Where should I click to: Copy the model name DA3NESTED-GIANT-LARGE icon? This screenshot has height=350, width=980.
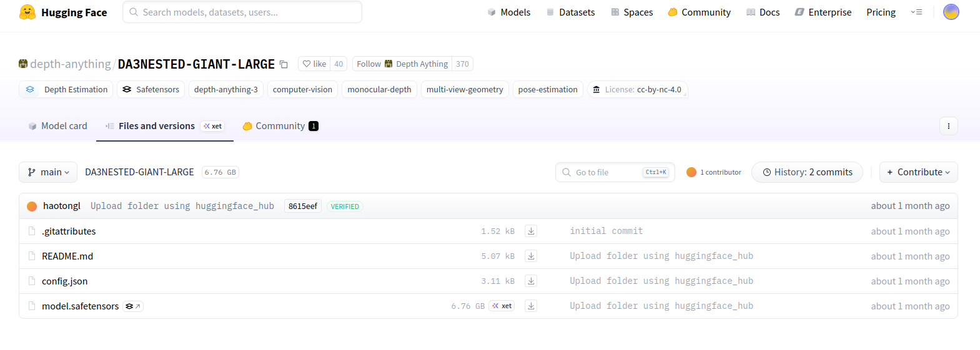pos(284,64)
